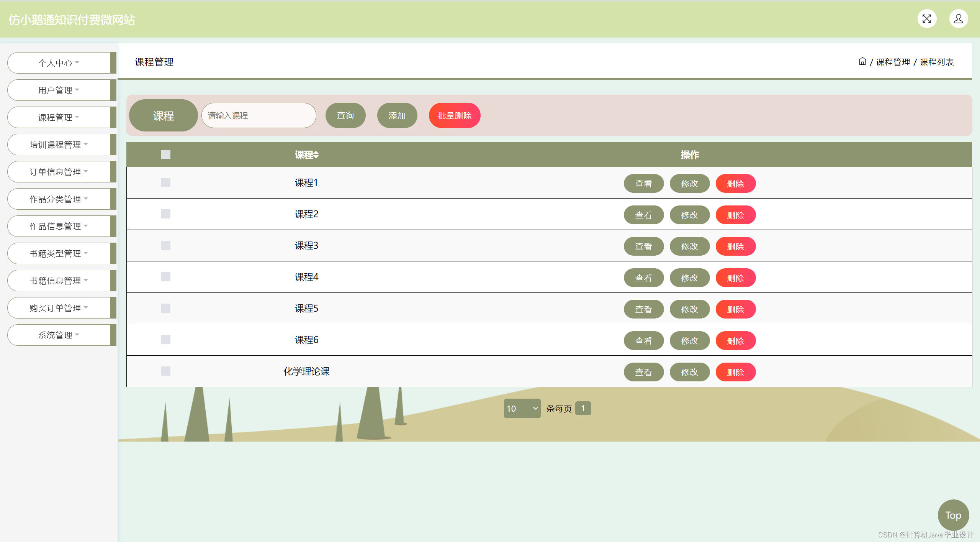Click 删除 for the 课程3 row

(735, 246)
